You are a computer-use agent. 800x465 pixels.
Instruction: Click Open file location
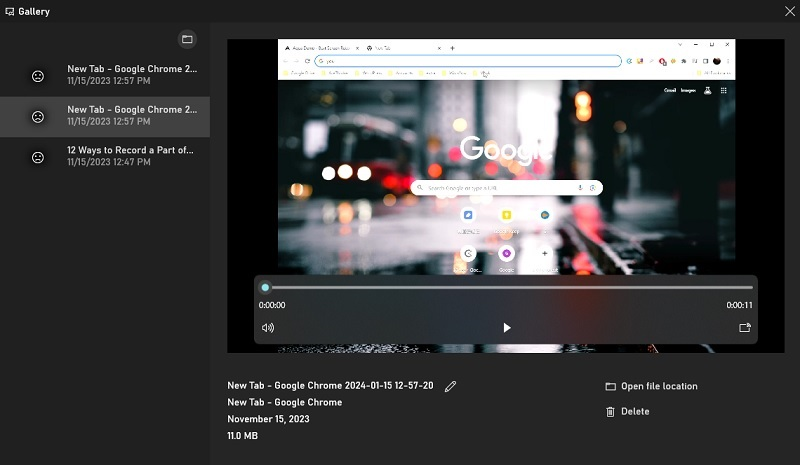click(x=652, y=386)
